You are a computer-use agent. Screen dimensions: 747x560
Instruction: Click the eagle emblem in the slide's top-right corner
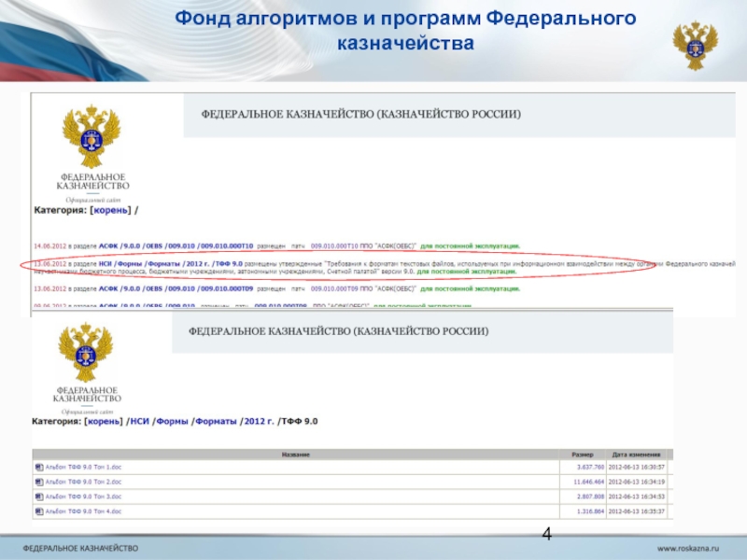point(695,46)
